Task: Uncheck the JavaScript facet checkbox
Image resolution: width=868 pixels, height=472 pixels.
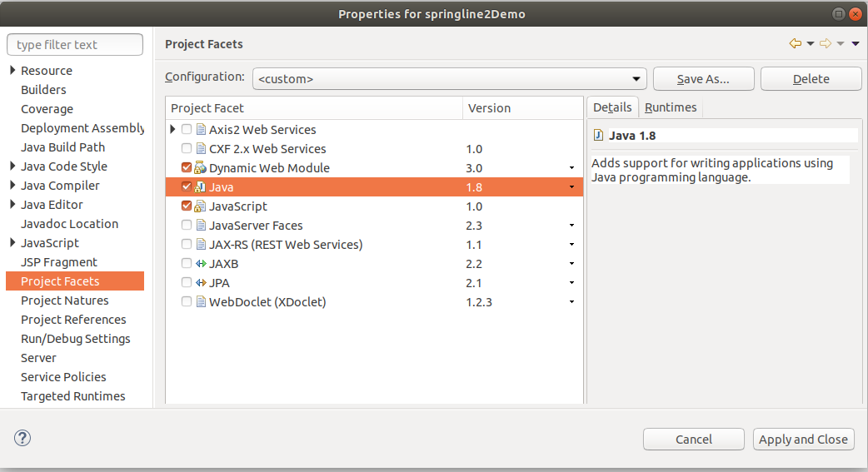Action: click(x=187, y=206)
